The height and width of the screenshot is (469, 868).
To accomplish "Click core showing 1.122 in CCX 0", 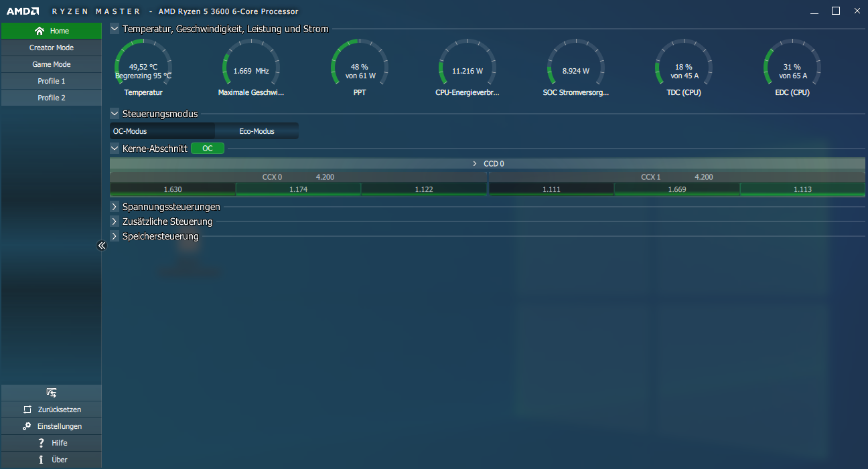I will pyautogui.click(x=424, y=189).
